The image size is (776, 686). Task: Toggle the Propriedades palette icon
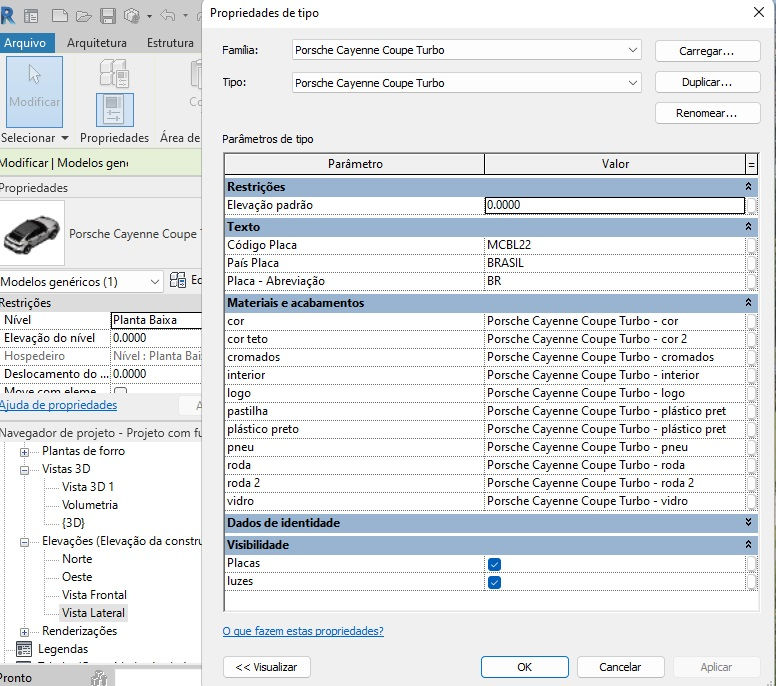pos(114,110)
